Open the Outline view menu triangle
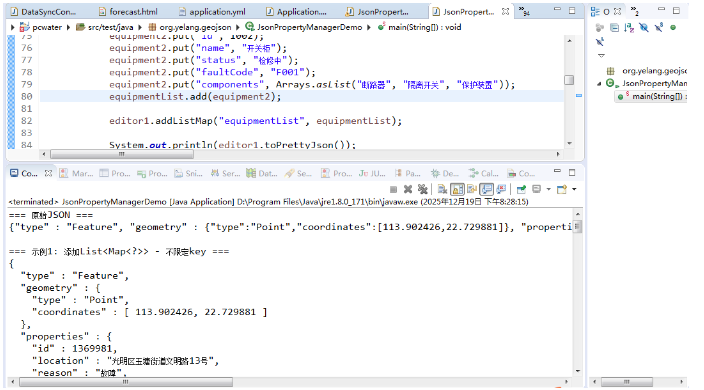This screenshot has width=704, height=390. coord(601,56)
